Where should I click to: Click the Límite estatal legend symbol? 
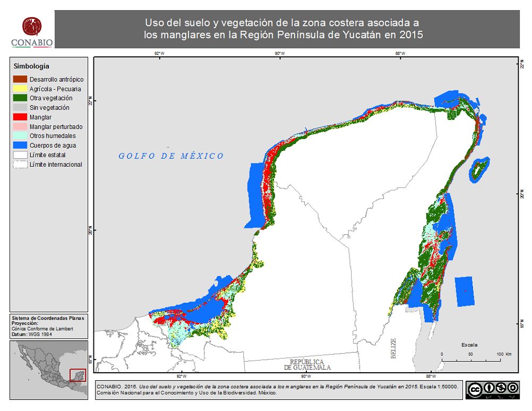20,155
